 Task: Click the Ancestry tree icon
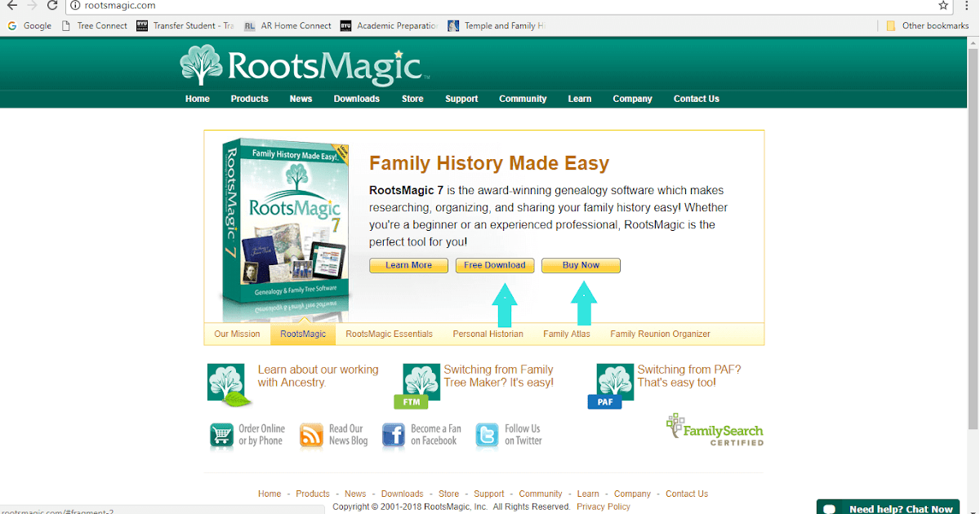pyautogui.click(x=225, y=382)
